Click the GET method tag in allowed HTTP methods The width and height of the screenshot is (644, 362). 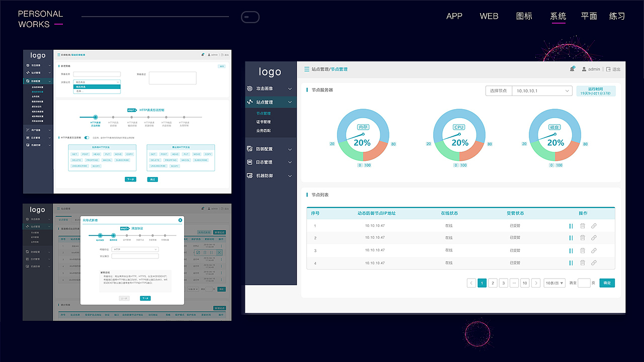tap(74, 154)
